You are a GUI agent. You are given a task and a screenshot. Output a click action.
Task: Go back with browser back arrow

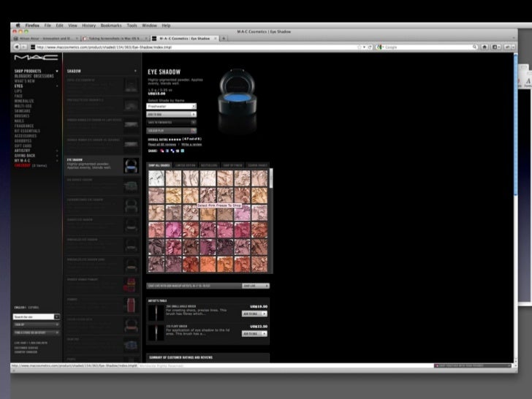17,47
